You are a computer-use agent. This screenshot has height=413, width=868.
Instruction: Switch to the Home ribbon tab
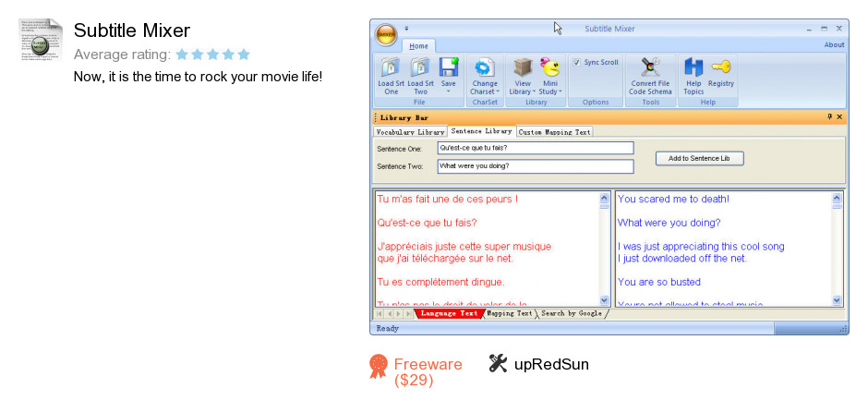tap(418, 46)
